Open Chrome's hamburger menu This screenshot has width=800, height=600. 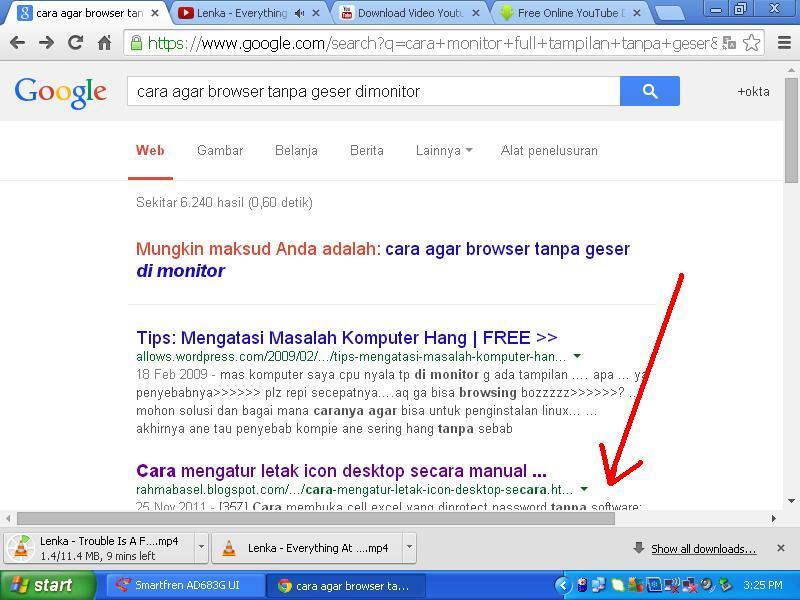point(784,43)
